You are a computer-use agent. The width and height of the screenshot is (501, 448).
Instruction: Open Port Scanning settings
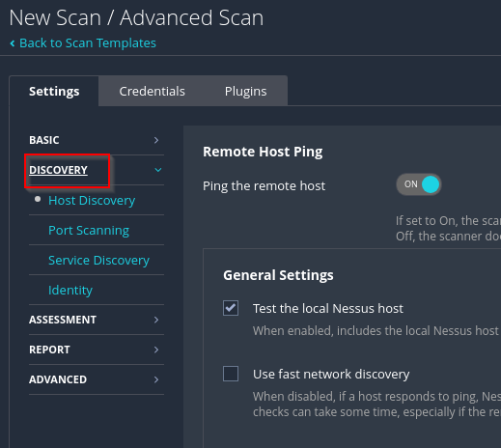click(x=89, y=230)
